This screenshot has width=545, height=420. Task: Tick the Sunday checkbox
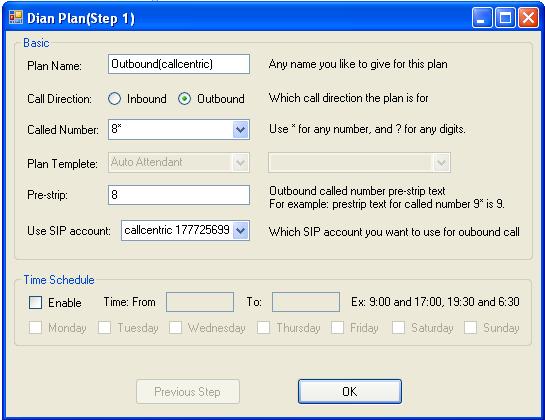point(470,328)
